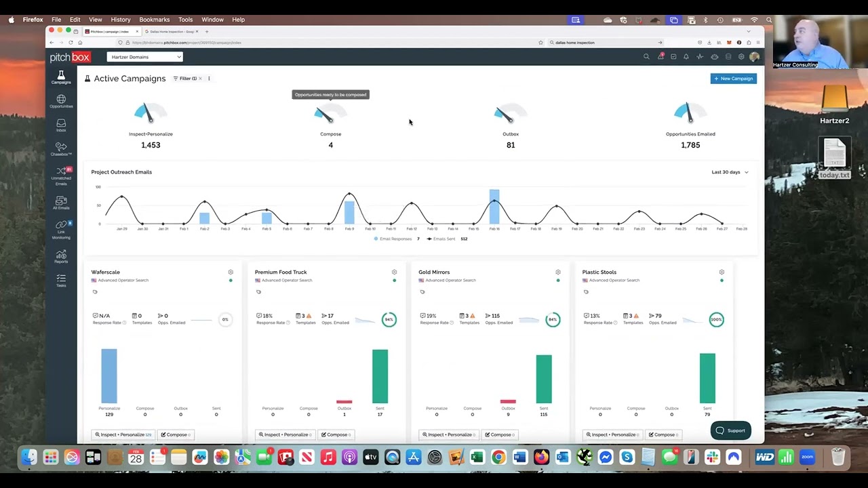Open Reports in the sidebar

coord(61,256)
